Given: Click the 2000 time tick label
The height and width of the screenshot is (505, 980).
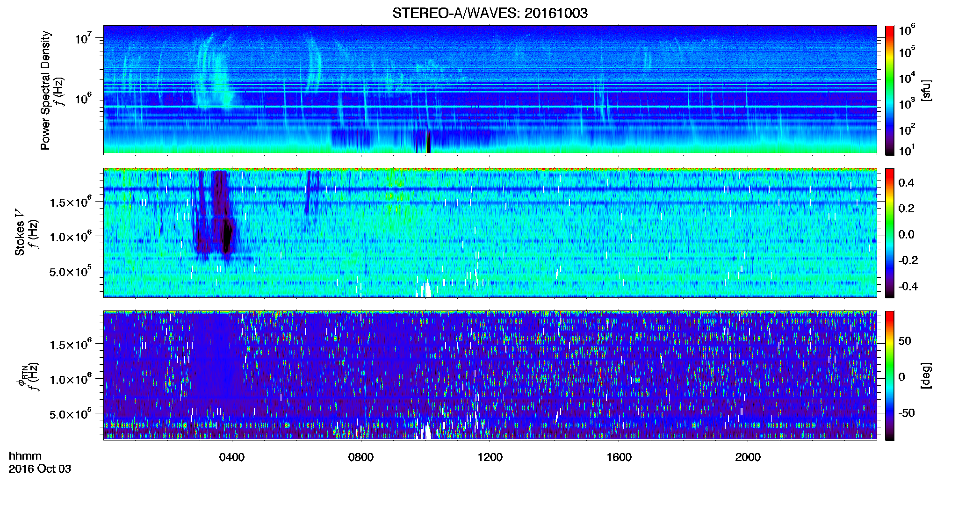Looking at the screenshot, I should tap(748, 457).
